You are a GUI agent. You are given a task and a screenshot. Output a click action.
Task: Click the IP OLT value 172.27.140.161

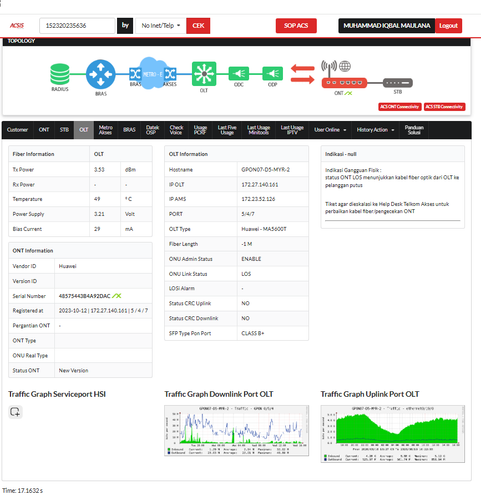click(x=260, y=185)
